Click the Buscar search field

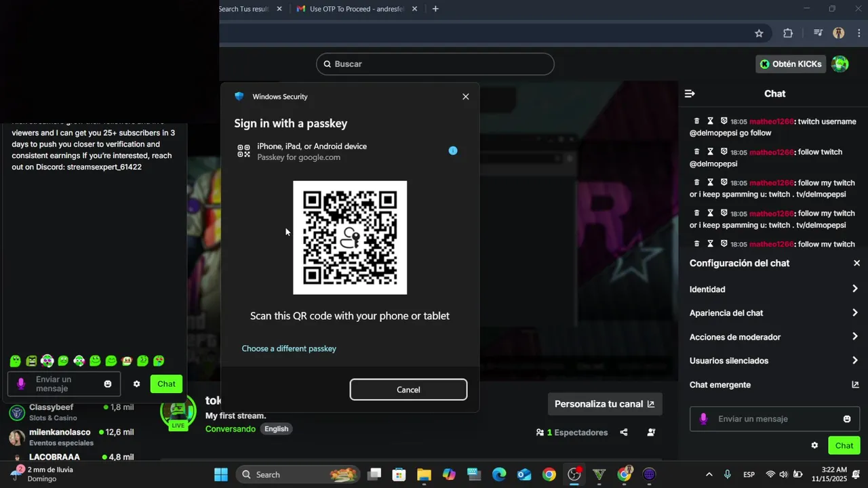435,64
